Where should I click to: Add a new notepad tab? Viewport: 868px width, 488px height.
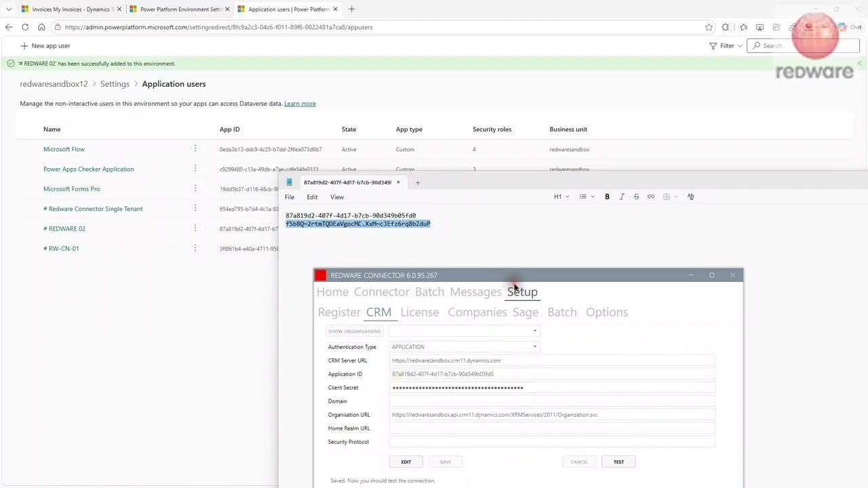[418, 182]
